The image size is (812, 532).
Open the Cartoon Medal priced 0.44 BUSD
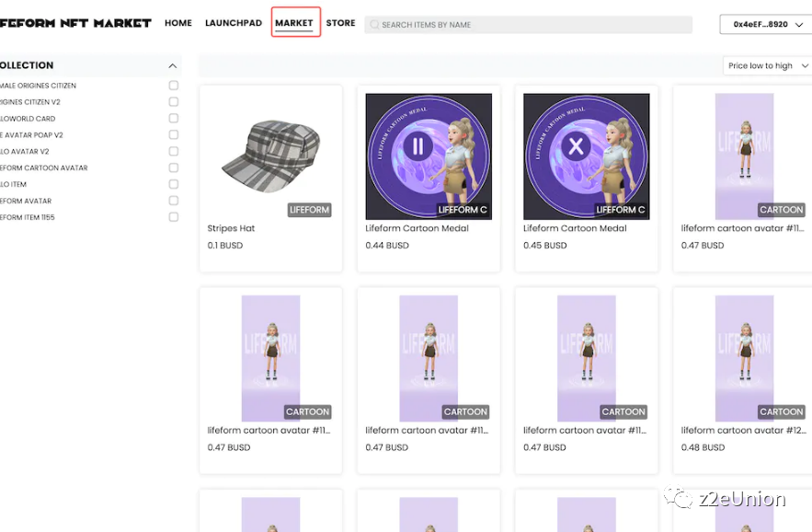(429, 156)
